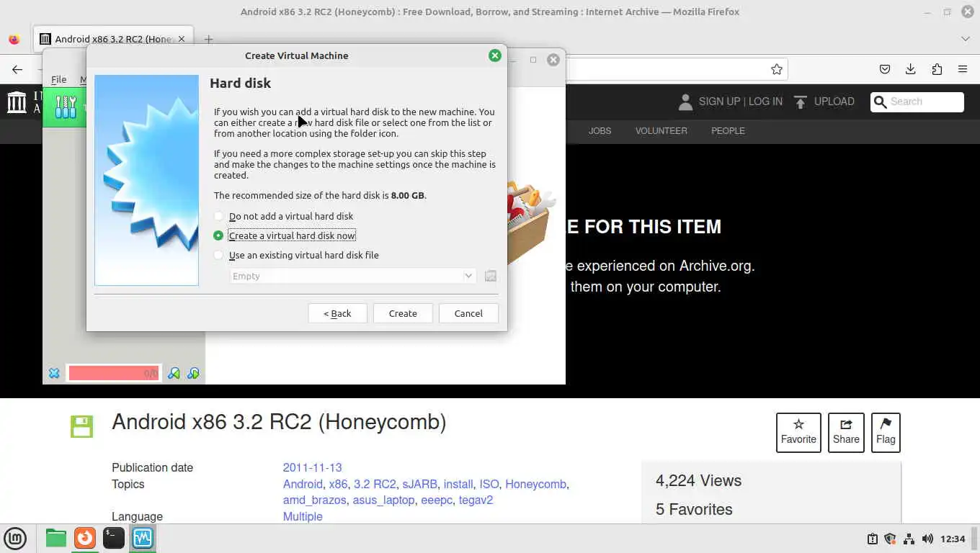
Task: Click the search magnifier icon
Action: click(880, 102)
